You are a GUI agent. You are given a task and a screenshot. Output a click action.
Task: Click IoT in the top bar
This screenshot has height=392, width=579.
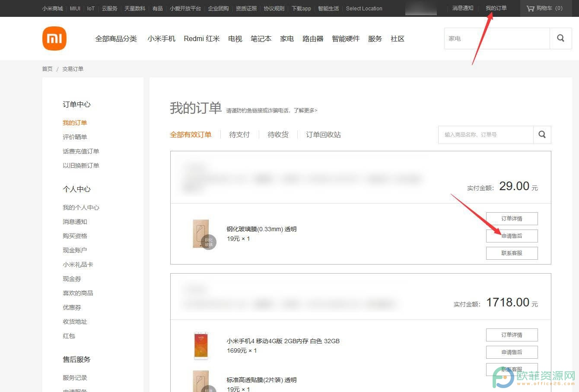pos(91,9)
